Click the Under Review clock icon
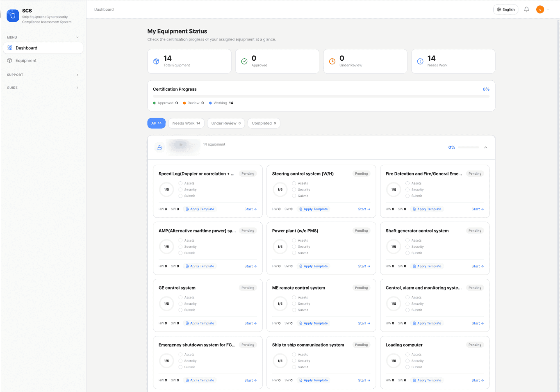The height and width of the screenshot is (392, 560). click(332, 62)
